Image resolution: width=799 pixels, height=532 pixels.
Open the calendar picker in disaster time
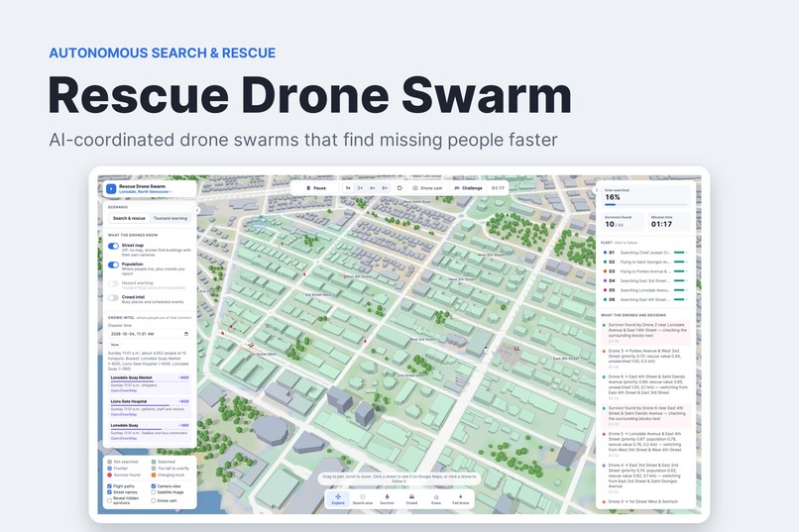point(186,334)
